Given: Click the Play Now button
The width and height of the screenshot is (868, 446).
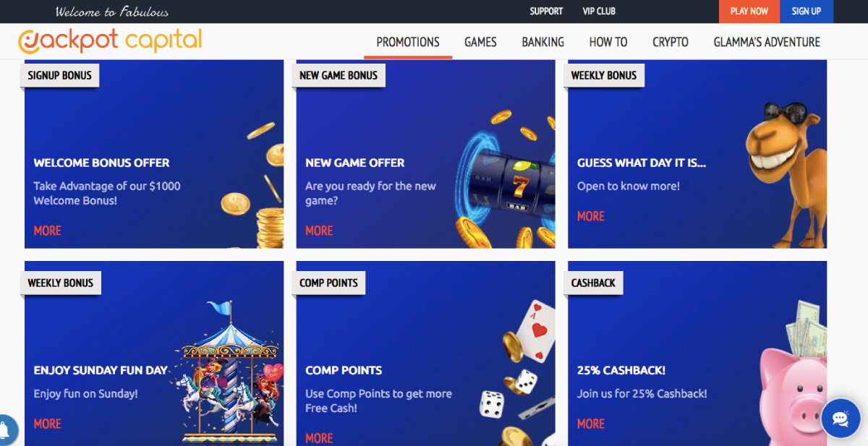Looking at the screenshot, I should pos(749,12).
